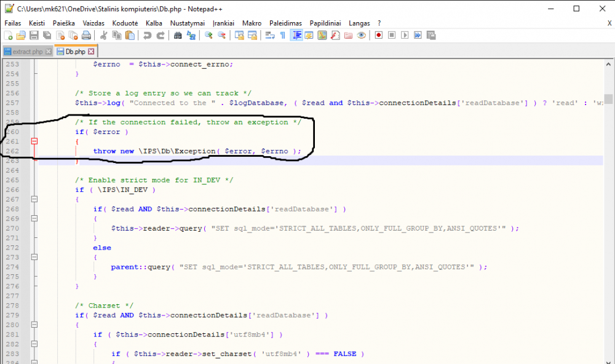Open the Įrankiai menu
Image resolution: width=615 pixels, height=364 pixels.
coord(224,23)
